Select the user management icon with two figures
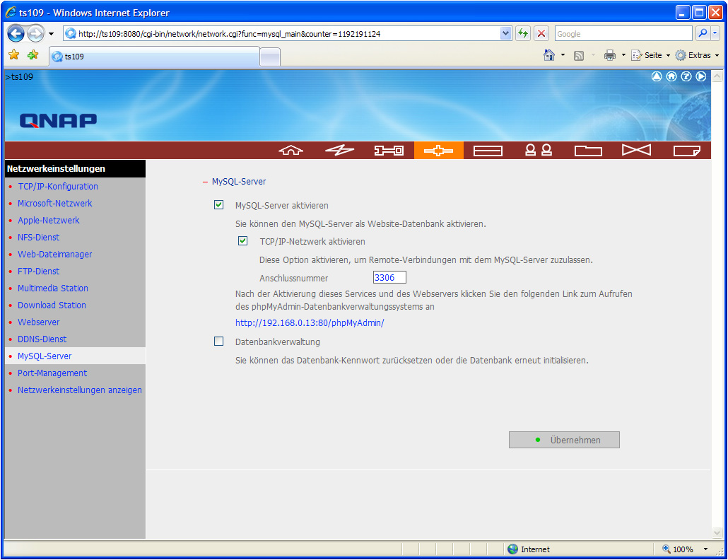 (x=538, y=150)
